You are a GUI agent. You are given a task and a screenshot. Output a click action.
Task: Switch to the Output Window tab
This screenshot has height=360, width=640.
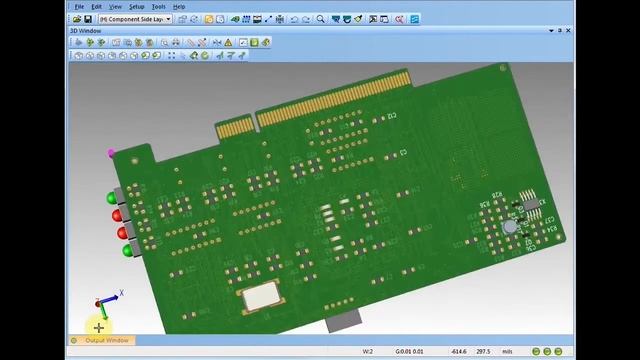click(102, 340)
